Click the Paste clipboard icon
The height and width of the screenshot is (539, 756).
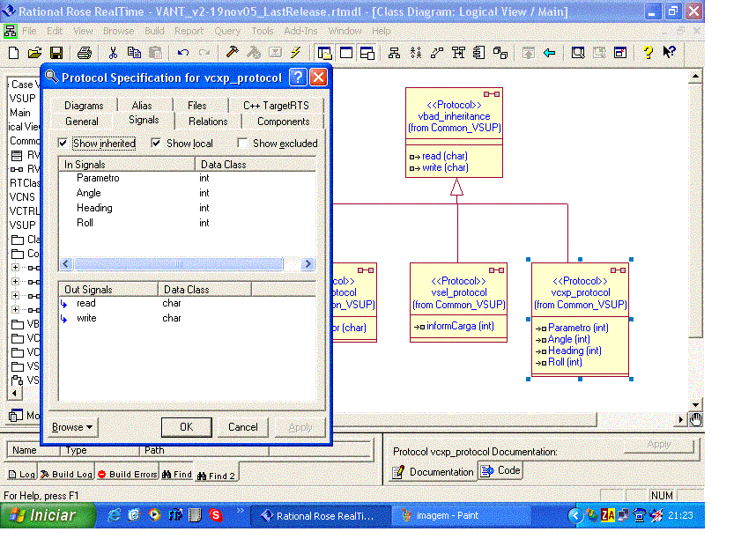click(155, 53)
